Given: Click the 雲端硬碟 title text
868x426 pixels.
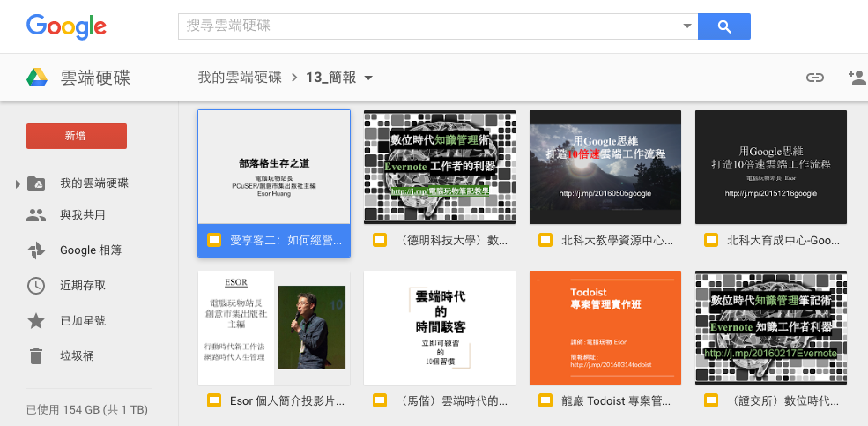Looking at the screenshot, I should point(95,78).
